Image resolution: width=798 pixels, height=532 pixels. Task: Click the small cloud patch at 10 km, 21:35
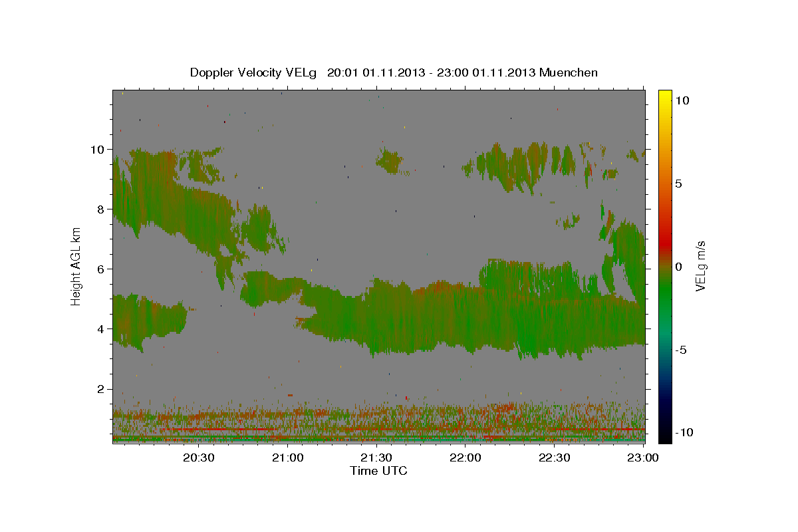(390, 160)
